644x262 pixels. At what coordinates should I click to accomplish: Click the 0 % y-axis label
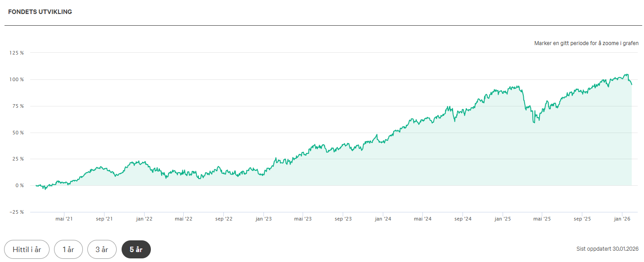(x=19, y=185)
